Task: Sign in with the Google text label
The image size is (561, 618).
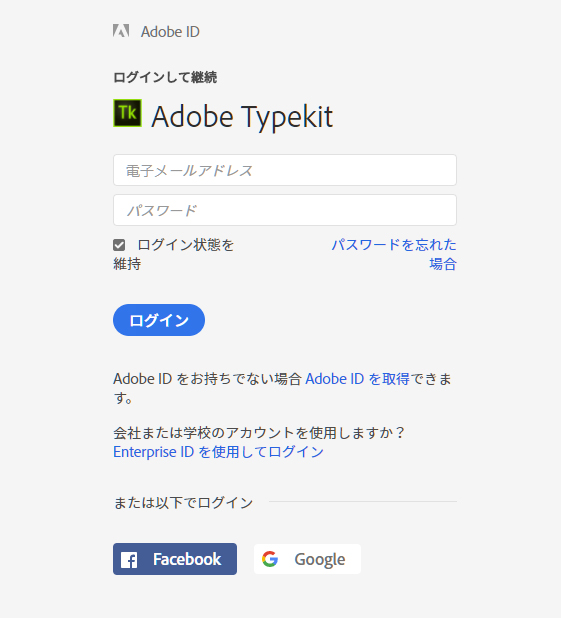Action: (x=320, y=559)
